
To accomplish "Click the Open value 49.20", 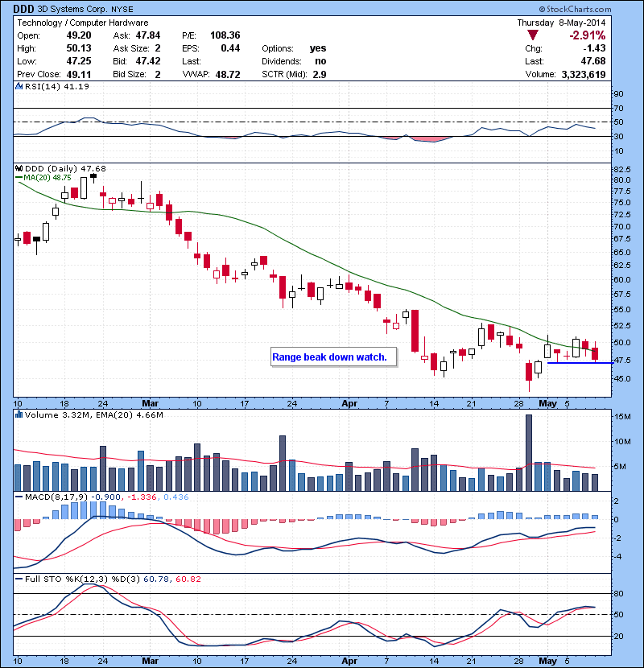I will [79, 35].
